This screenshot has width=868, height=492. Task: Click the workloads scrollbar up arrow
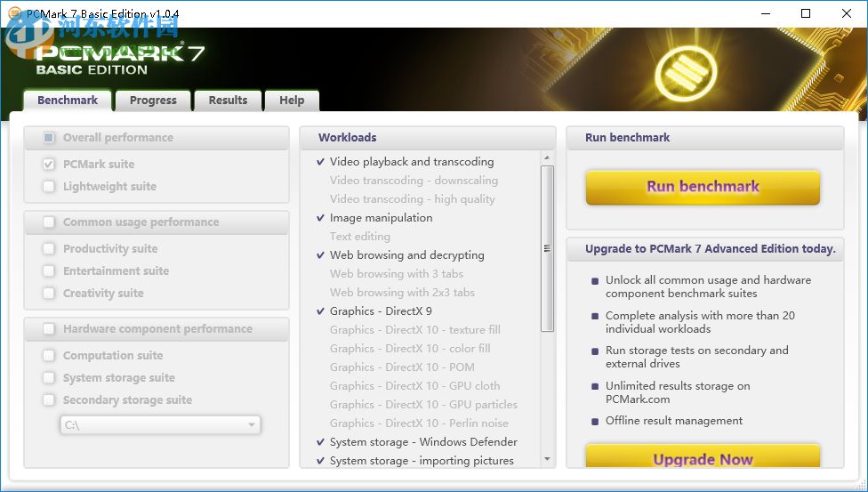(x=547, y=157)
